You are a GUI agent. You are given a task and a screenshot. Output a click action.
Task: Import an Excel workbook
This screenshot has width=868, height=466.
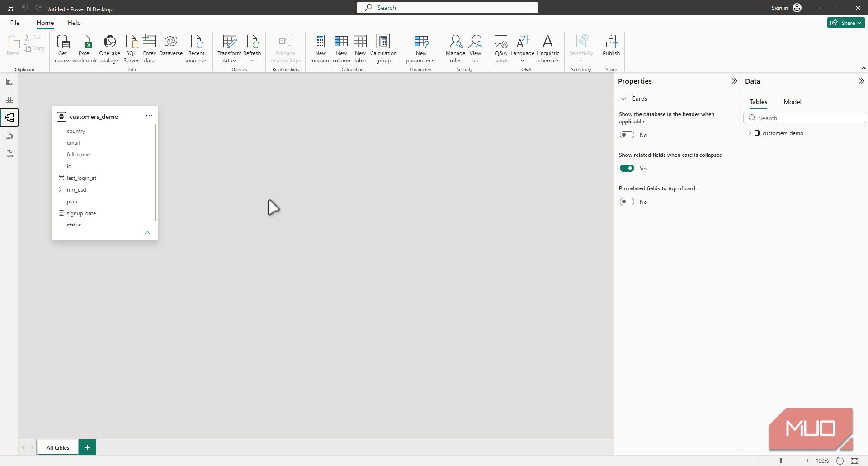(x=85, y=49)
